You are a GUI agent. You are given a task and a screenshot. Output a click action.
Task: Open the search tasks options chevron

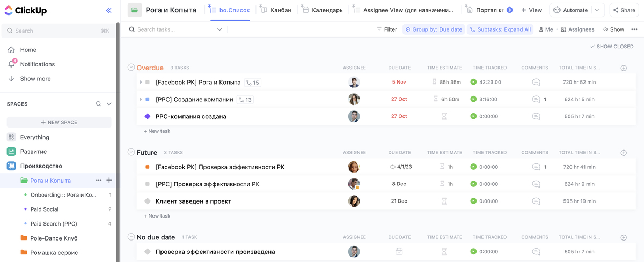pyautogui.click(x=219, y=29)
